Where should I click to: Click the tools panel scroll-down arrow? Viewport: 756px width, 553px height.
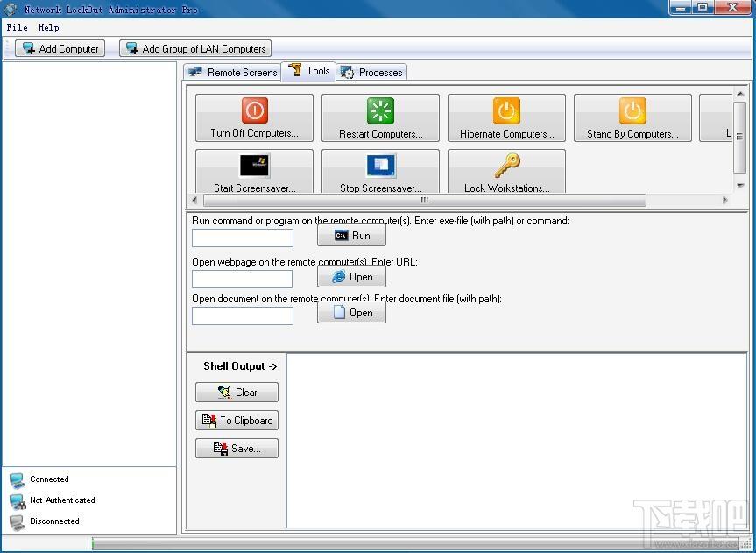(x=740, y=185)
